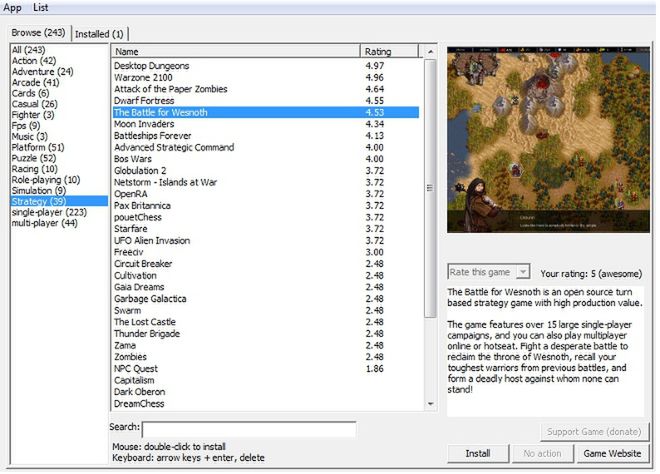Select Moon Invaders in the game list

(266, 124)
